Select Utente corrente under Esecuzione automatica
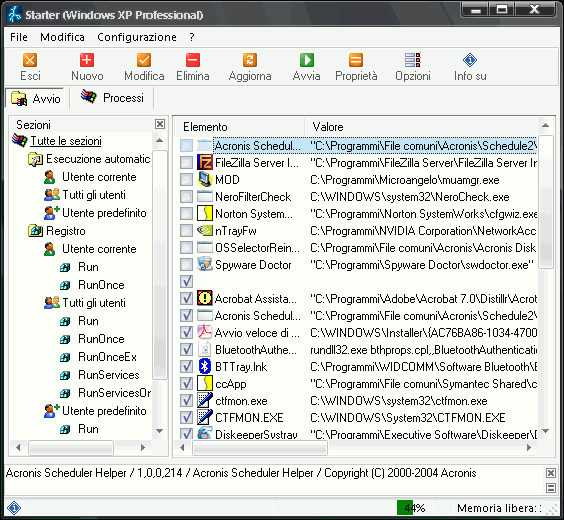This screenshot has height=520, width=564. click(99, 177)
